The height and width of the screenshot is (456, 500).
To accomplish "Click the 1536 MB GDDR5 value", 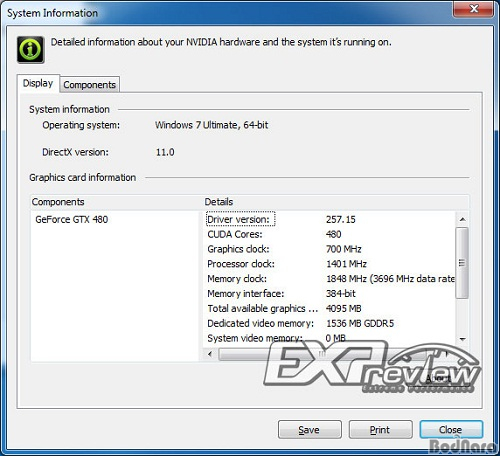I will click(360, 323).
